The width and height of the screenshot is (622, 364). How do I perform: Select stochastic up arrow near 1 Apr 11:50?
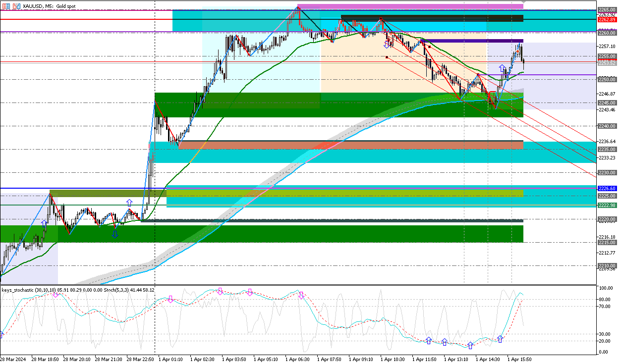click(429, 340)
